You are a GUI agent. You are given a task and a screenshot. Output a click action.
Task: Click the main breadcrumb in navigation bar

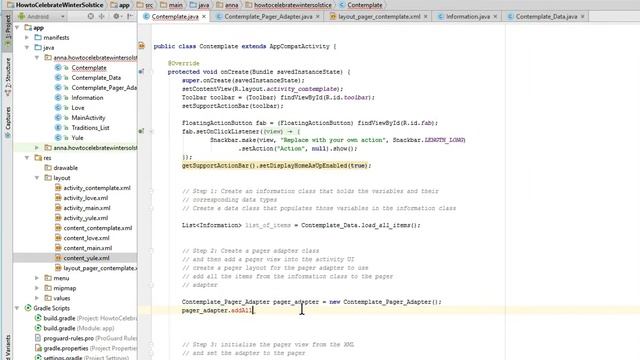pos(172,5)
